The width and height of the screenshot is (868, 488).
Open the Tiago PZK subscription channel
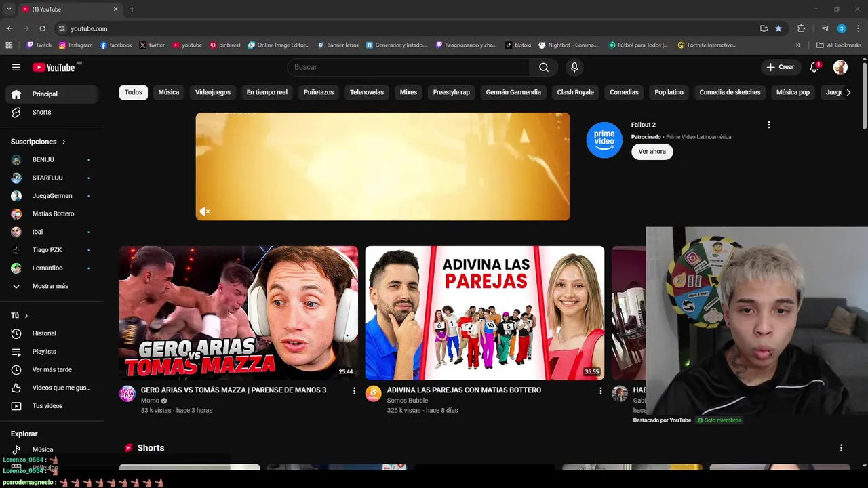click(x=52, y=250)
